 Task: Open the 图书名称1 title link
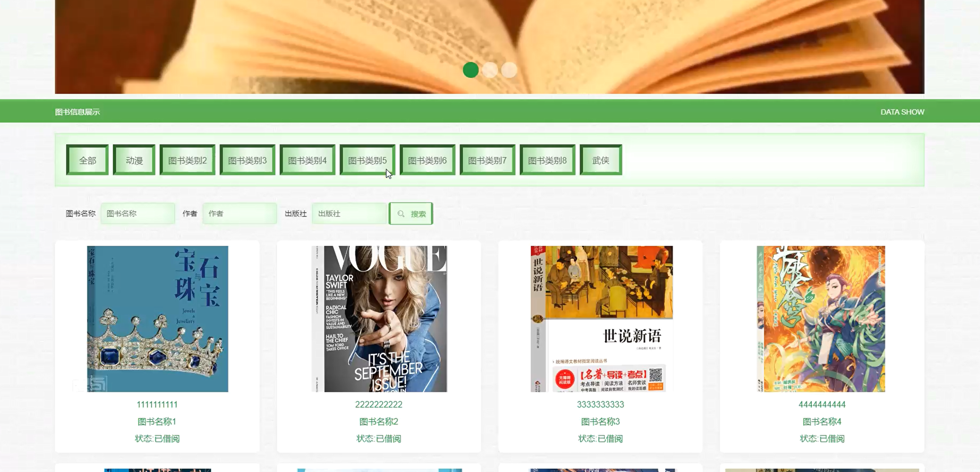pos(157,422)
